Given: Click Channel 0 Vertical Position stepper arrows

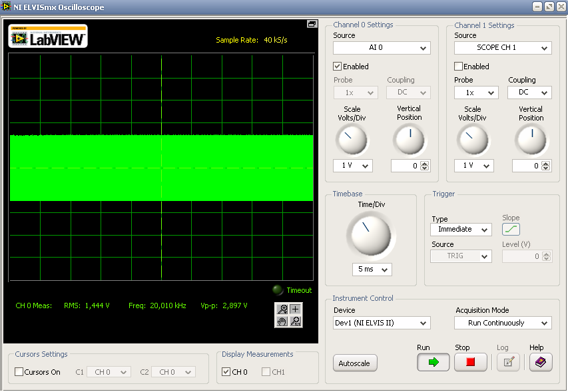Looking at the screenshot, I should (424, 166).
